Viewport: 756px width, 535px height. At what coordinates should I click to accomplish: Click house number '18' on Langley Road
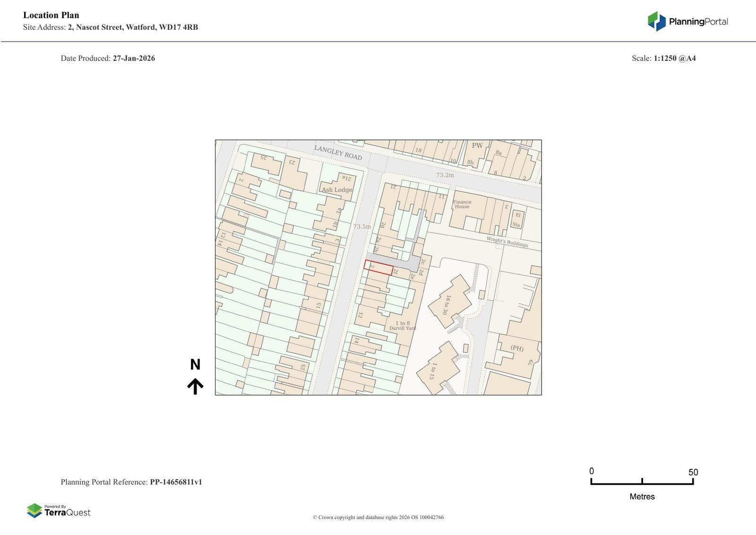(418, 150)
